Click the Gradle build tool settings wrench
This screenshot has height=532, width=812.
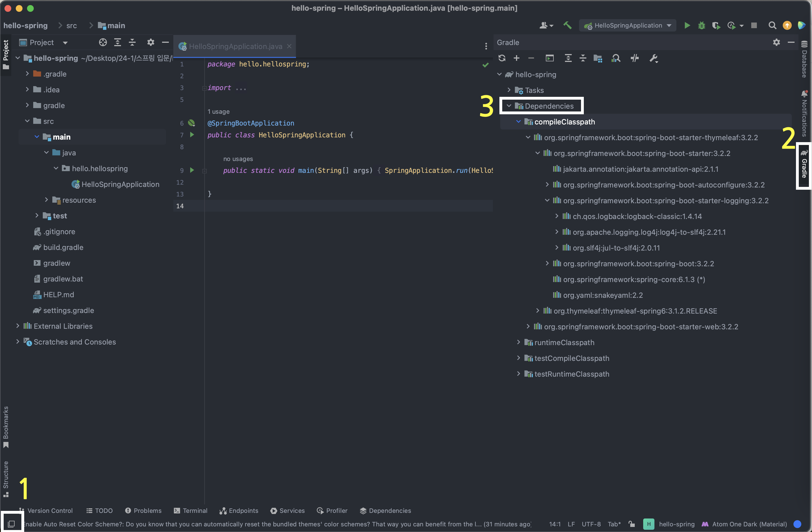653,58
